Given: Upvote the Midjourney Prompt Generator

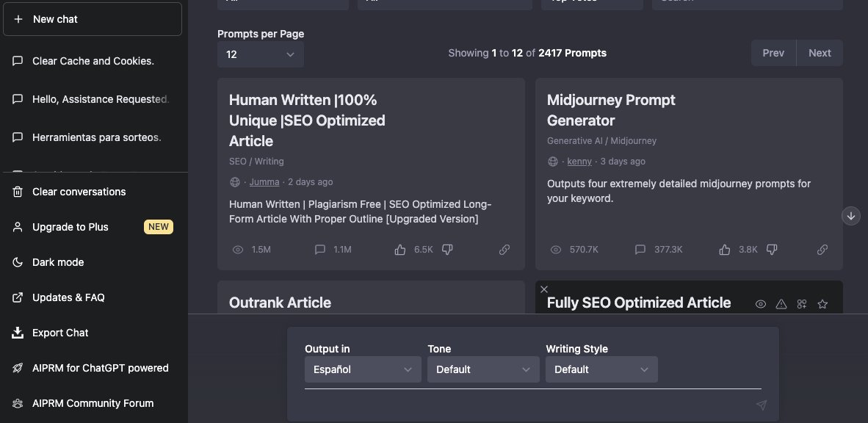Looking at the screenshot, I should click(725, 250).
